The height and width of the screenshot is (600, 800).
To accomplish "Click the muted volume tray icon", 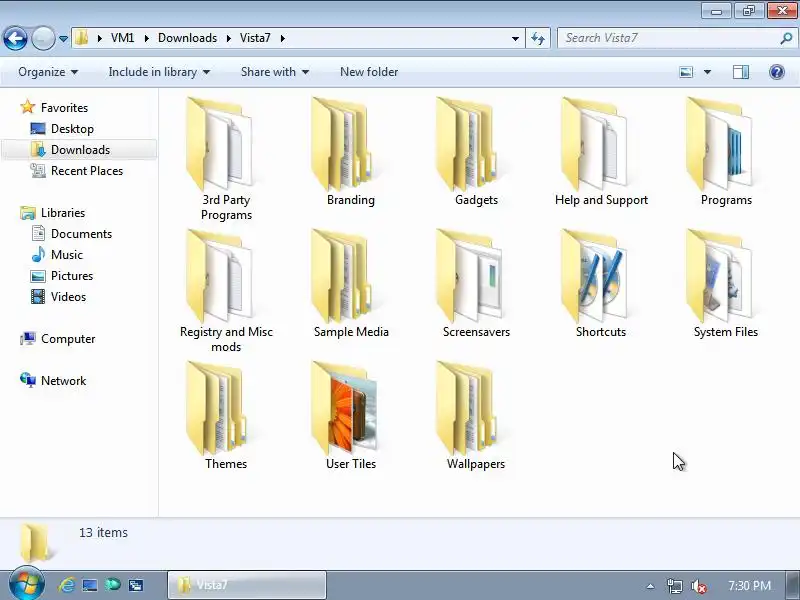I will click(x=698, y=586).
